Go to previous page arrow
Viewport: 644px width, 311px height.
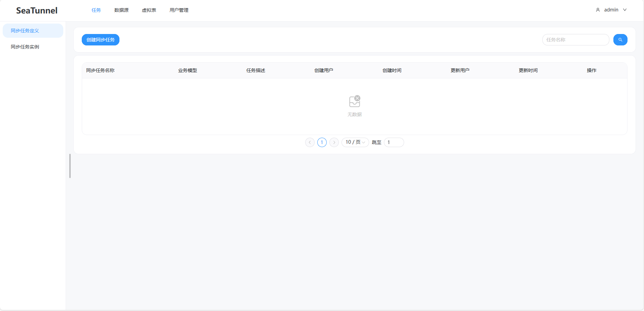[310, 142]
